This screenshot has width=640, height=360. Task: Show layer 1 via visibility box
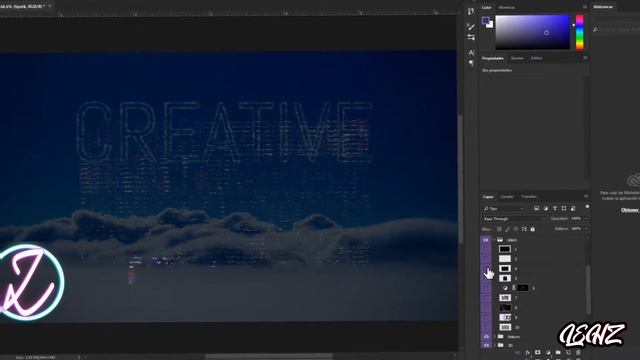point(486,249)
